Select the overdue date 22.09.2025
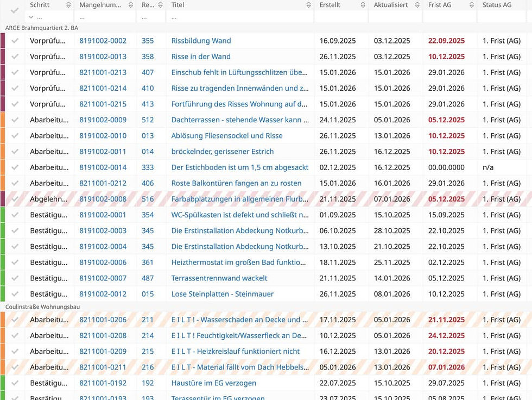 [x=446, y=41]
